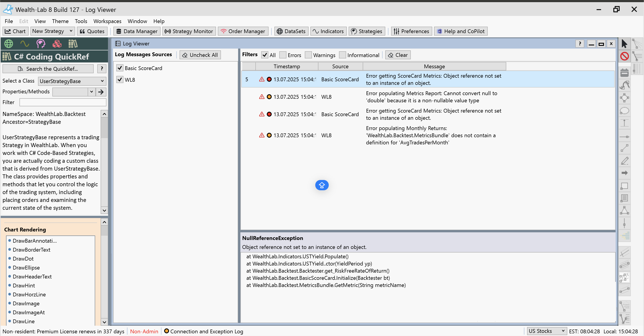Image resolution: width=644 pixels, height=336 pixels.
Task: Select the Fibonacci fan drawing tool
Action: [x=637, y=44]
